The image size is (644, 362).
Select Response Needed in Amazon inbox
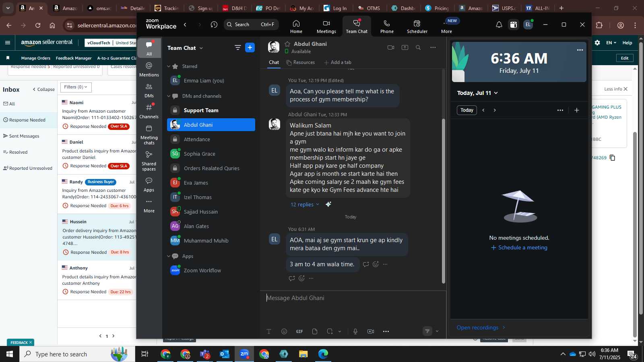point(29,120)
